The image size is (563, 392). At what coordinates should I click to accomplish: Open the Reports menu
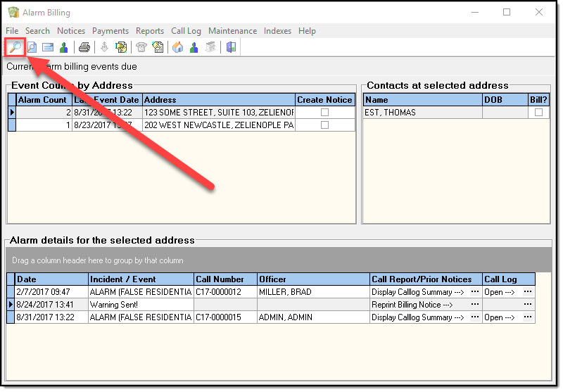150,31
